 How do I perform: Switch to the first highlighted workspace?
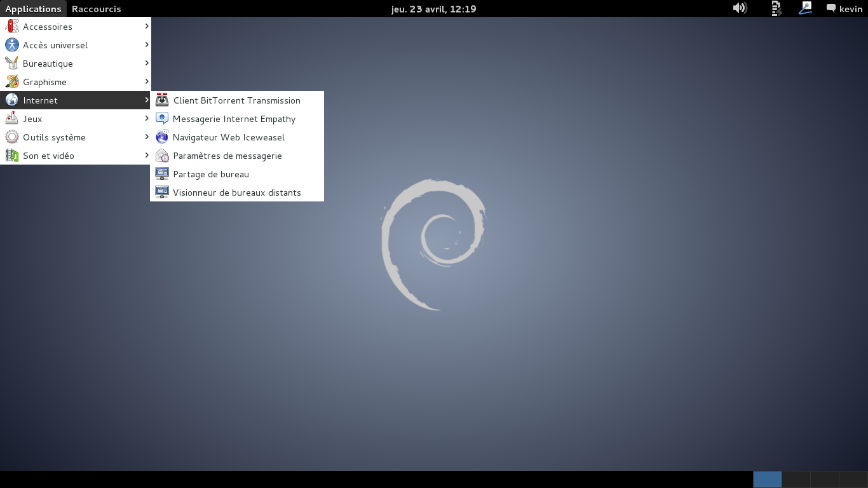point(768,479)
